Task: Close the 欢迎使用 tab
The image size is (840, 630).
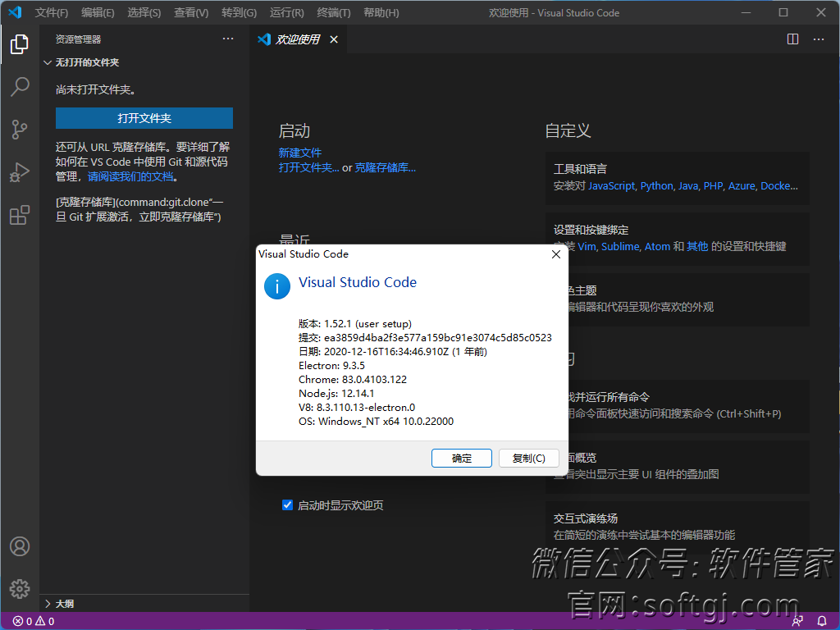Action: [x=334, y=39]
